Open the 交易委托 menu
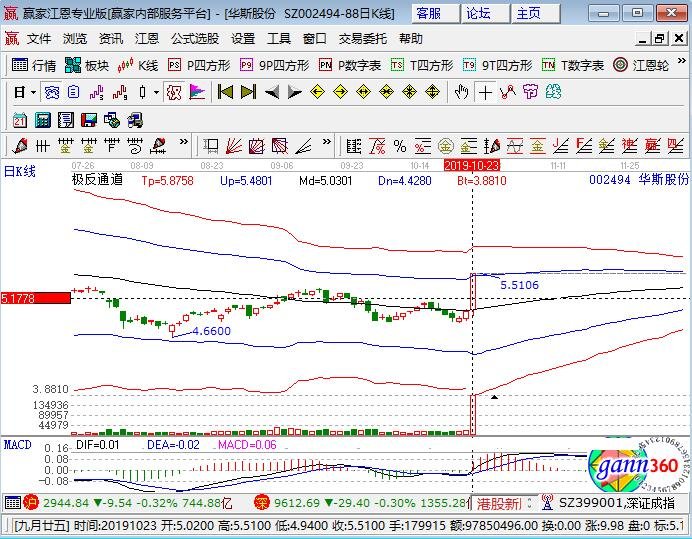The width and height of the screenshot is (692, 539). coord(362,39)
